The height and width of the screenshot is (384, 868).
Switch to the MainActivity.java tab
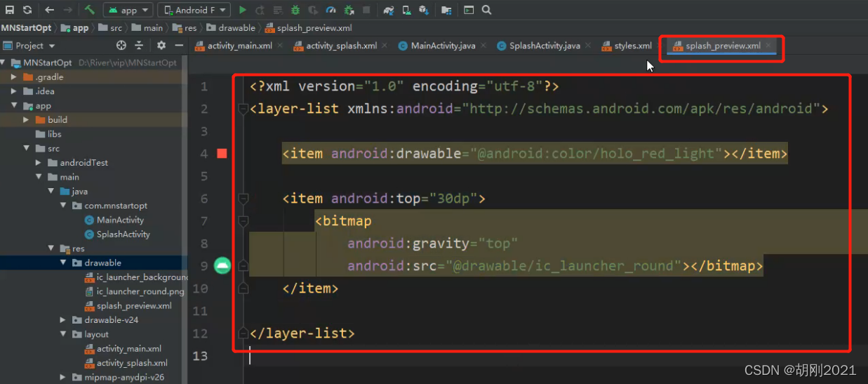(x=443, y=46)
